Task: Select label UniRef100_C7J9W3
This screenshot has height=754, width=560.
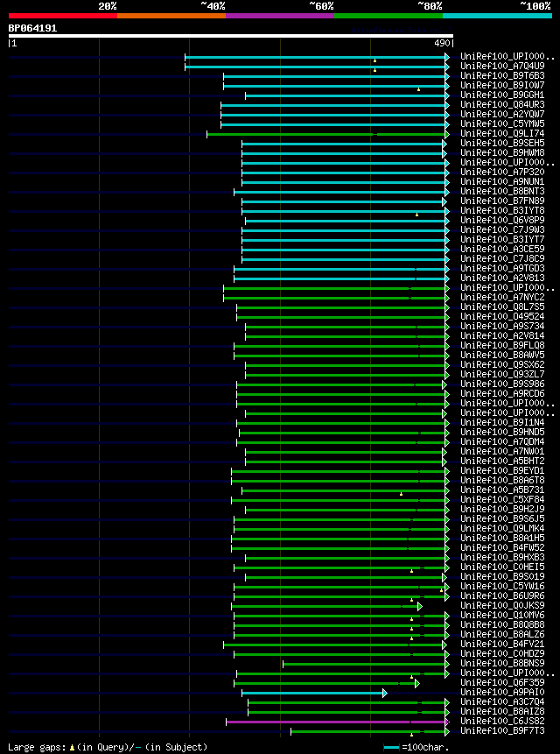Action: pos(502,229)
